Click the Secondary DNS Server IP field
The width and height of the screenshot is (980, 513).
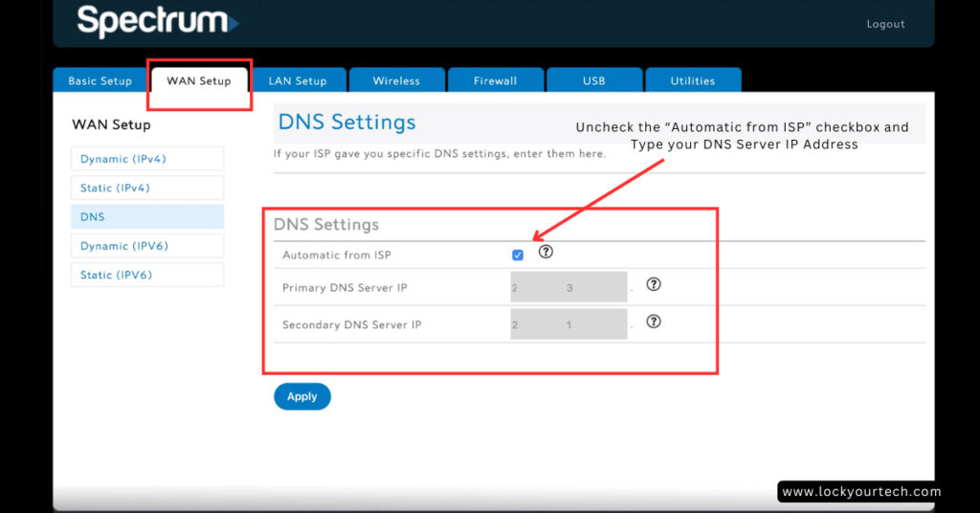coord(568,324)
